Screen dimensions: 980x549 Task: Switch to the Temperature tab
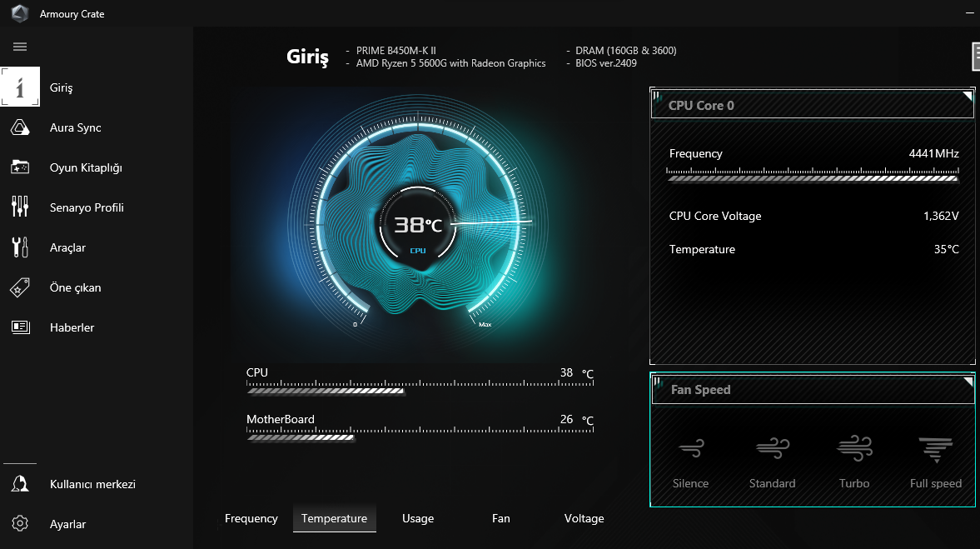pyautogui.click(x=335, y=518)
